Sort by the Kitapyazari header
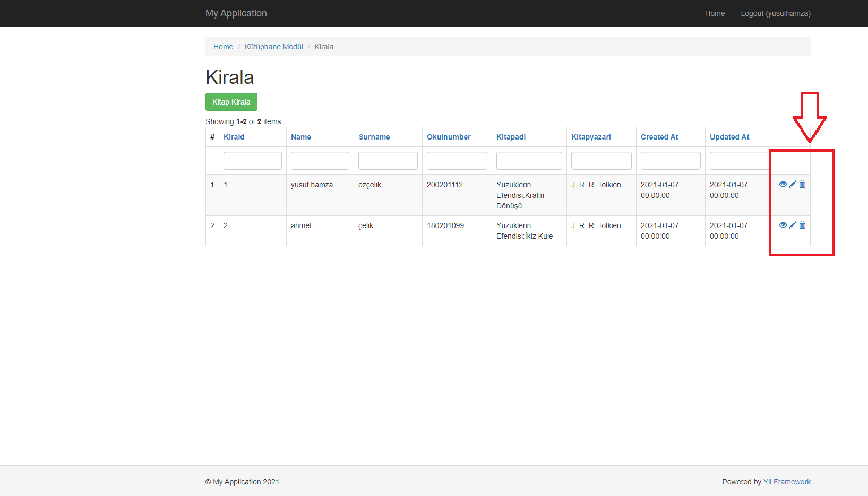This screenshot has width=868, height=496. (x=590, y=137)
